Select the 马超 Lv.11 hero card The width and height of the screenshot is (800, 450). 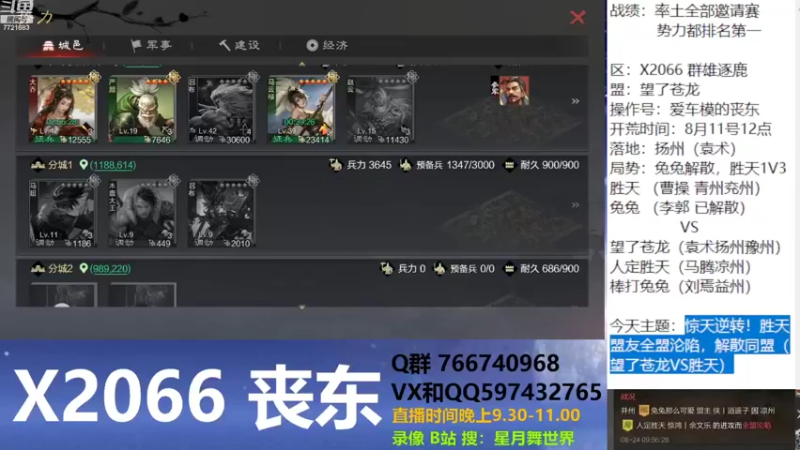click(62, 214)
